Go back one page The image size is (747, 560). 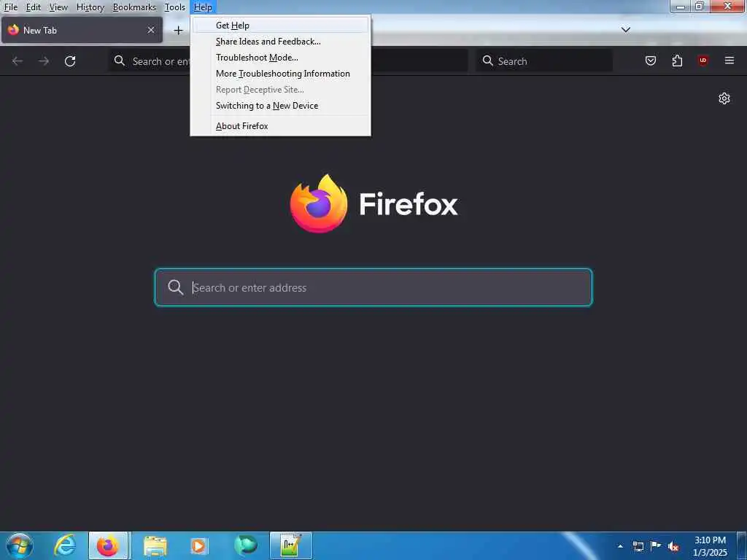[18, 61]
